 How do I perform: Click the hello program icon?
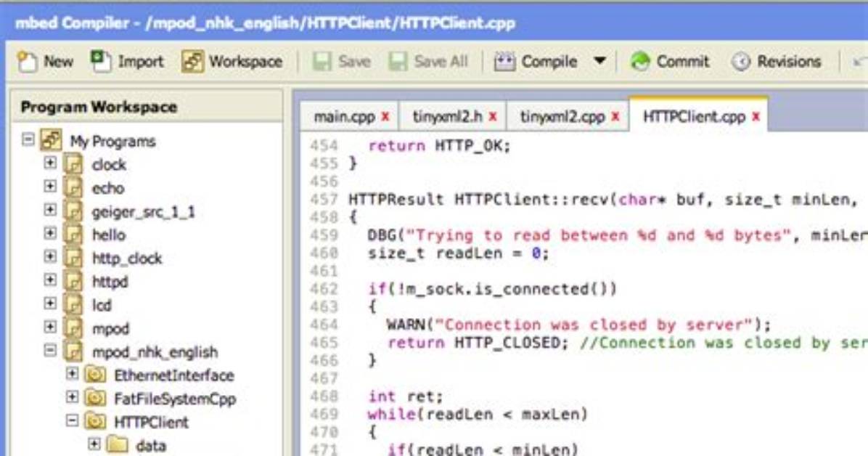73,235
